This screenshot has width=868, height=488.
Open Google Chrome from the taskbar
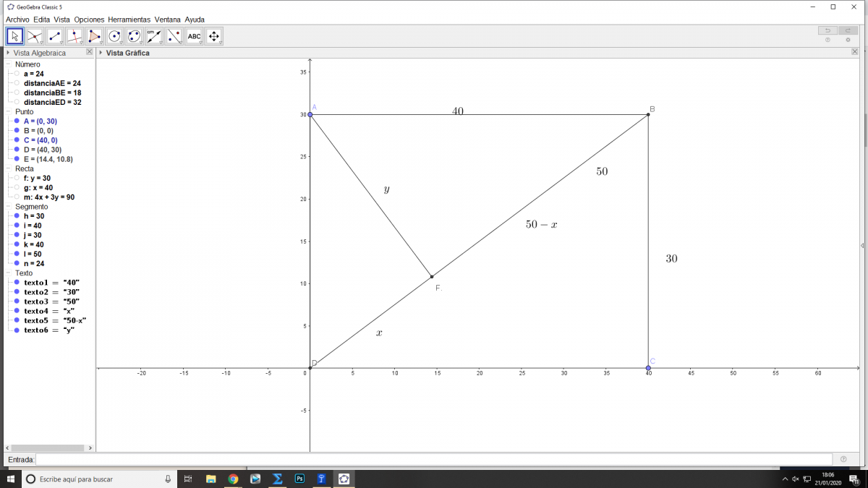233,479
